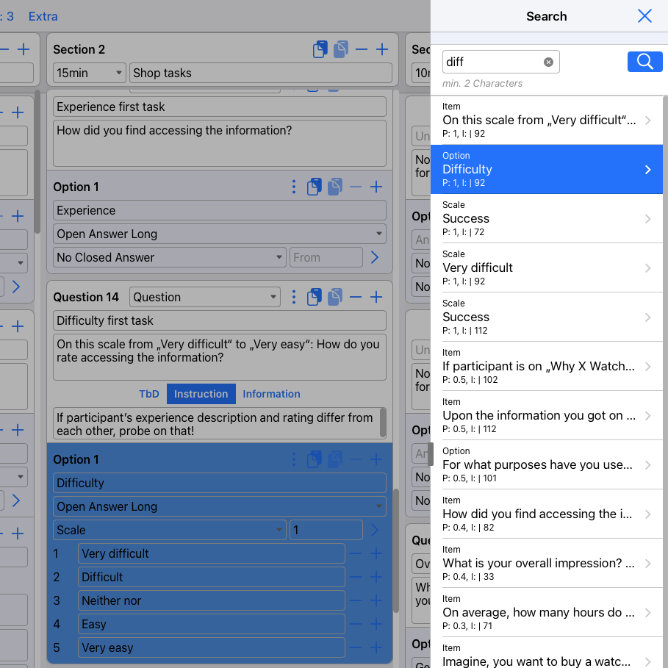
Task: Select the Instruction tab
Action: pyautogui.click(x=201, y=394)
